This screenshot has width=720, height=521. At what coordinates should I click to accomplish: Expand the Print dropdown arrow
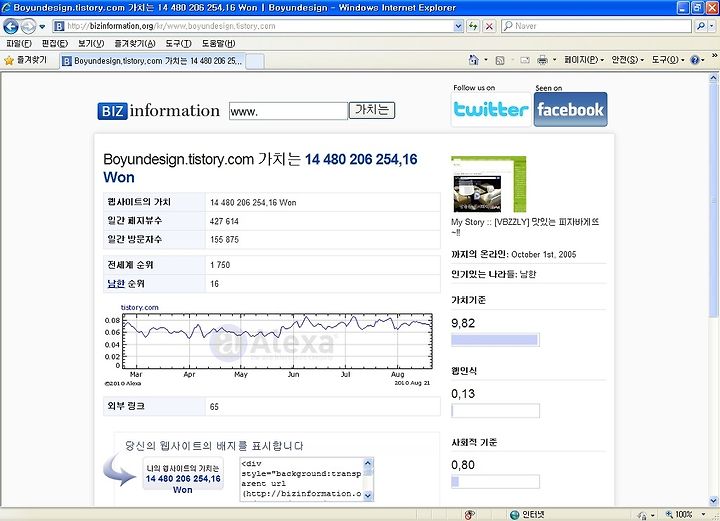(554, 60)
